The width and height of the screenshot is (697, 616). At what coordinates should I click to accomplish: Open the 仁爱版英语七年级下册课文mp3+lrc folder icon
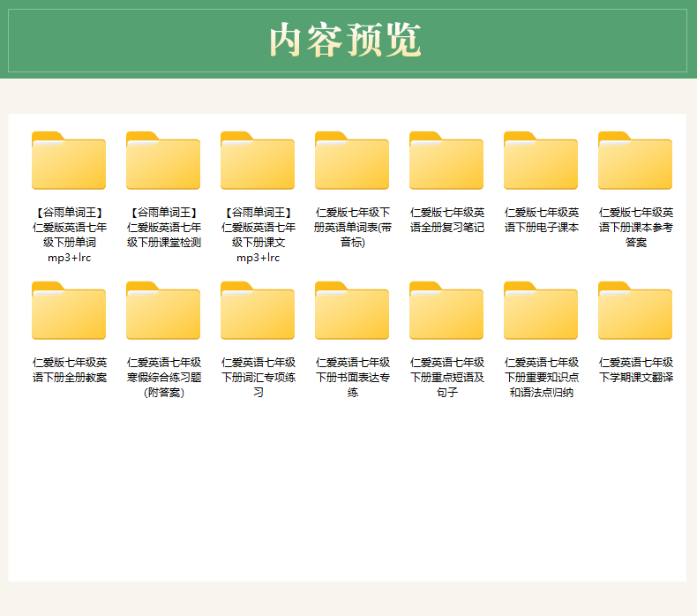(x=258, y=161)
